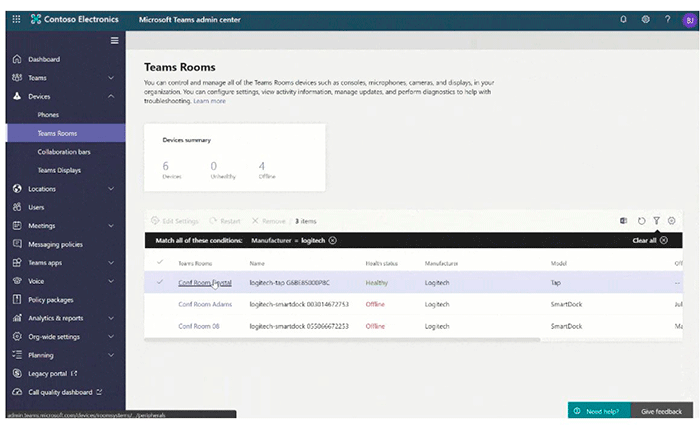The width and height of the screenshot is (700, 426).
Task: Click the Need help? button
Action: tap(599, 411)
